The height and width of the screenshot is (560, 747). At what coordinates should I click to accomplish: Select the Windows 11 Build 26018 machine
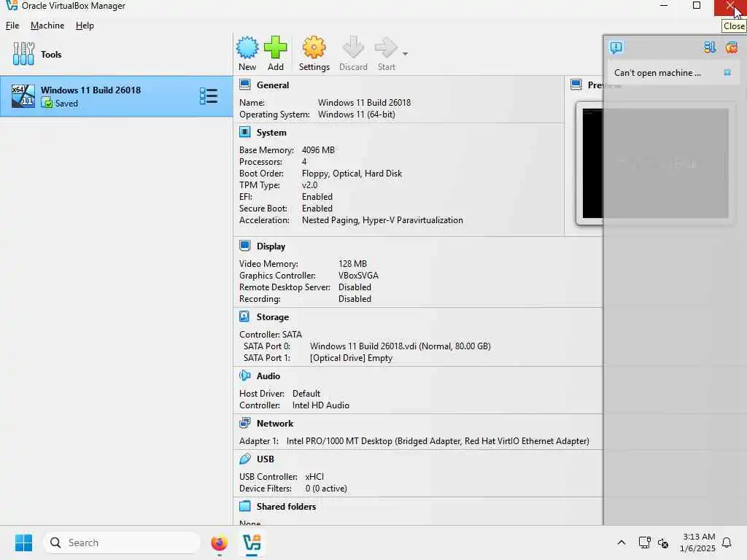[x=116, y=96]
